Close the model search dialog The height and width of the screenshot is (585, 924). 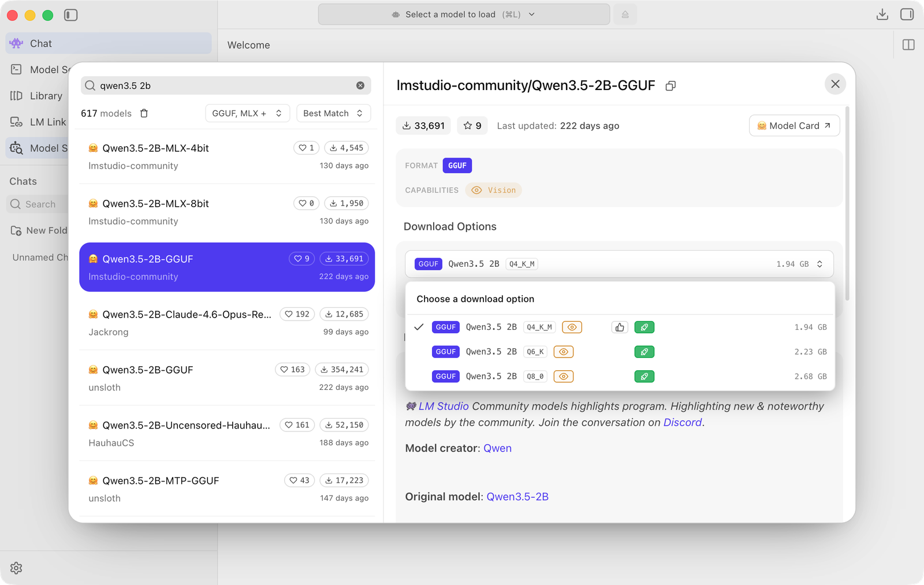point(835,84)
